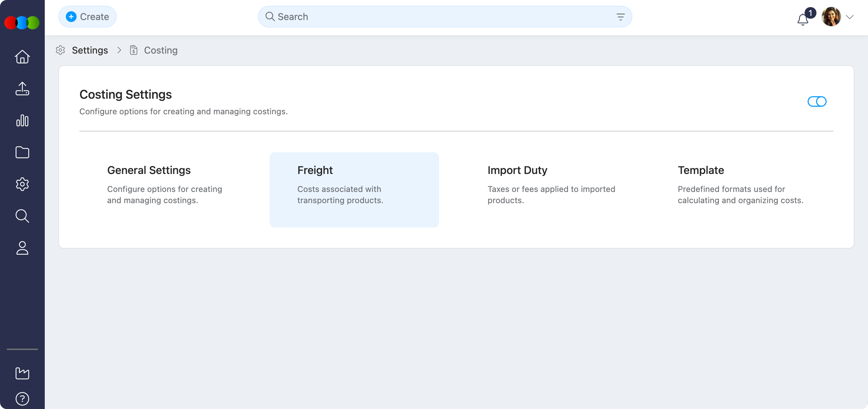Toggle the Costing Settings switch
Image resolution: width=868 pixels, height=409 pixels.
pos(817,101)
